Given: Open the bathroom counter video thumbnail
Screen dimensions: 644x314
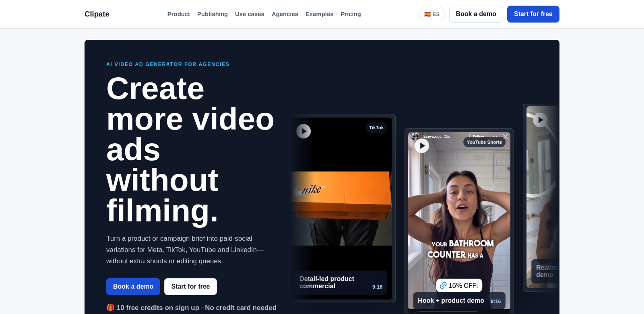Looking at the screenshot, I should coord(459,221).
